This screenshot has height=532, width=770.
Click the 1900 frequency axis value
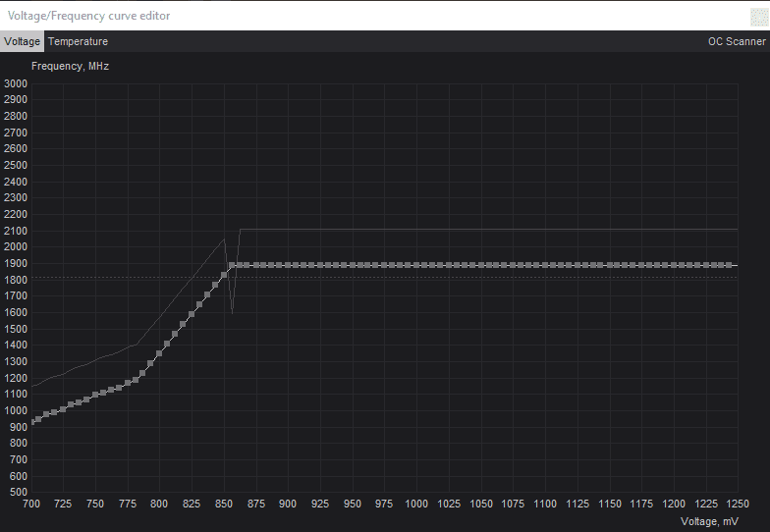pyautogui.click(x=16, y=263)
